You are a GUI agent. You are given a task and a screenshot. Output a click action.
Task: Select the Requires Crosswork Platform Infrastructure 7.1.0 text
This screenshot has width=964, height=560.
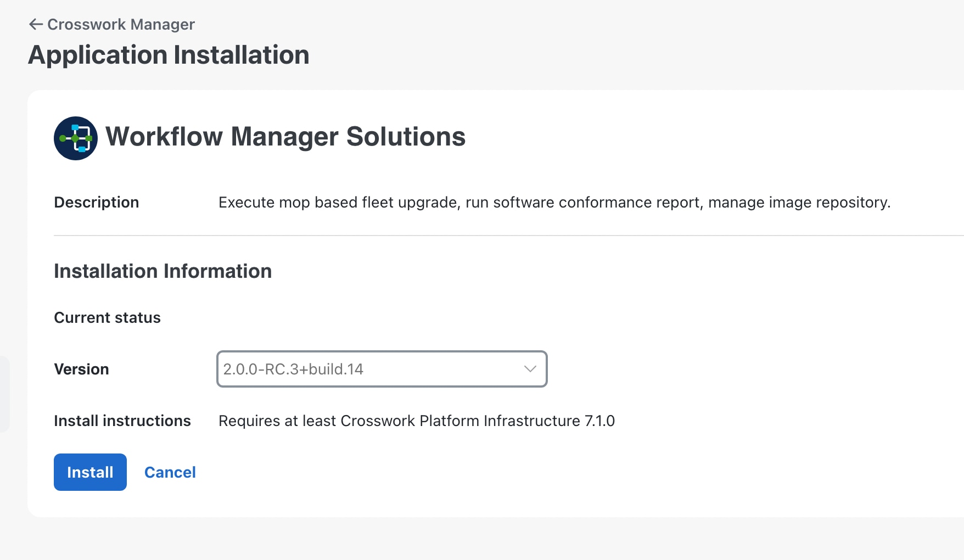(x=417, y=421)
